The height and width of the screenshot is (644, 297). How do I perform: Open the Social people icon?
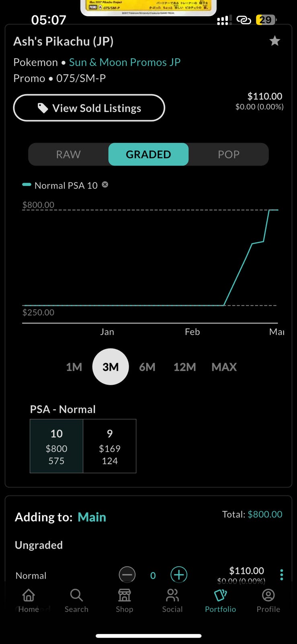click(x=172, y=595)
